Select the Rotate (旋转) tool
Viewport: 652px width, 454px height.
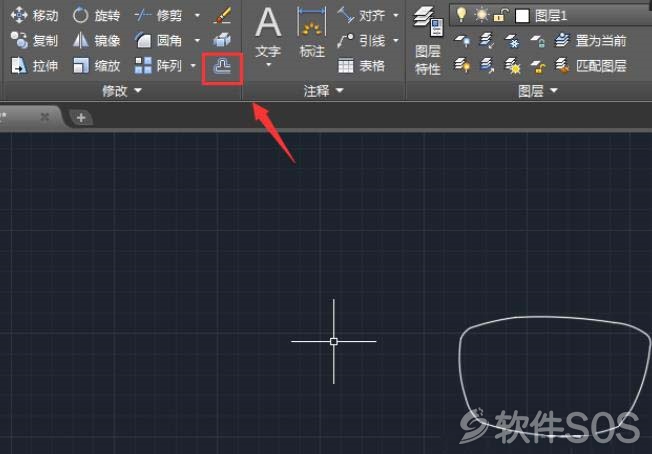[96, 16]
